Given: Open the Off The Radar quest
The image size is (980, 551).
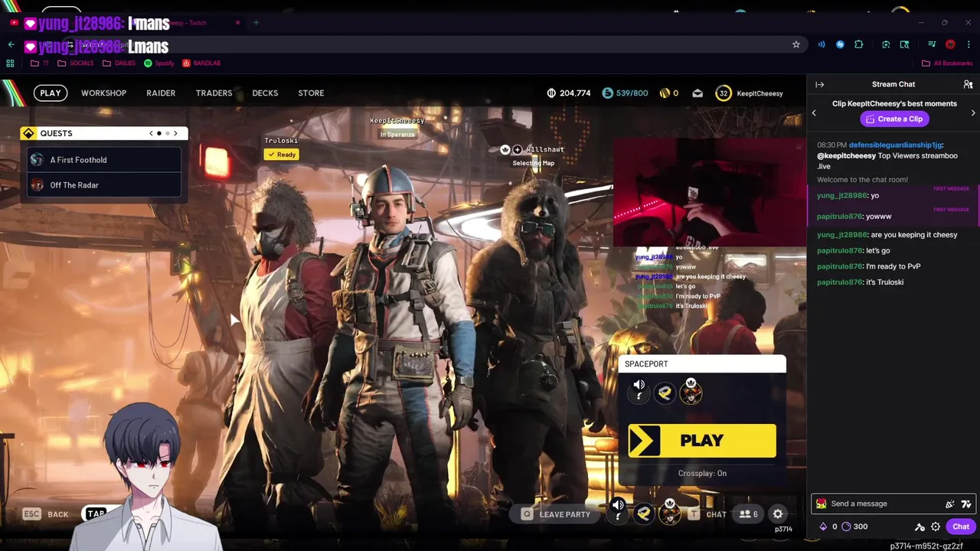Looking at the screenshot, I should coord(104,185).
